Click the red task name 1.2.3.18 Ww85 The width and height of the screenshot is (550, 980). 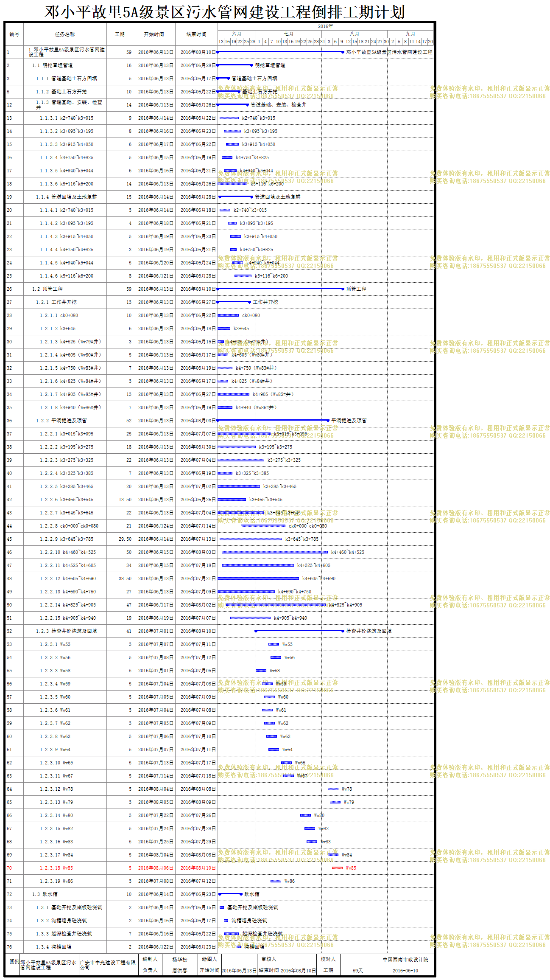point(56,868)
